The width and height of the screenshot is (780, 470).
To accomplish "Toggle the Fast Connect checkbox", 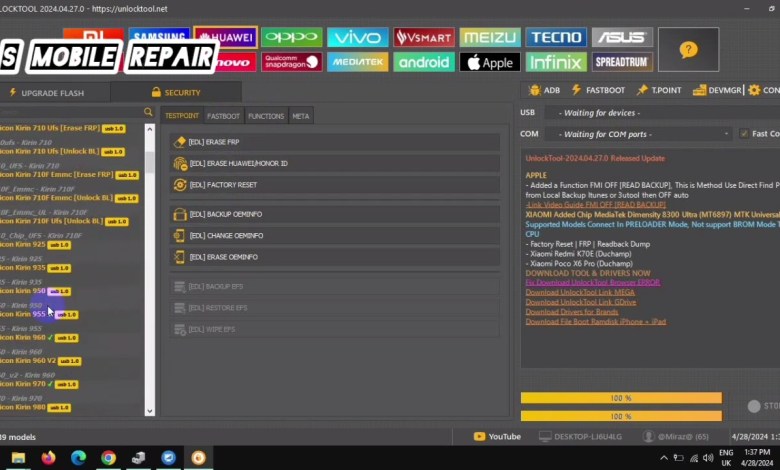I will tap(744, 134).
